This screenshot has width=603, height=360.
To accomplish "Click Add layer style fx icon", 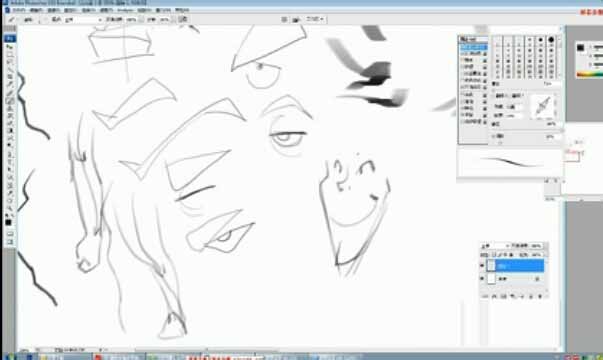I will [494, 296].
